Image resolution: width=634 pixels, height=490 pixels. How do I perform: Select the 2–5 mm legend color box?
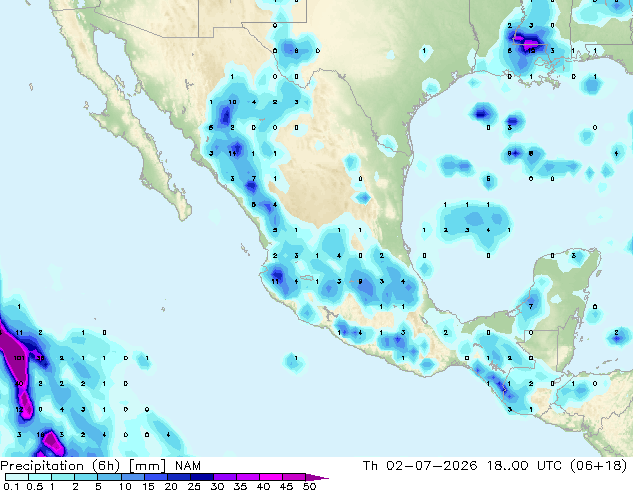(86, 477)
